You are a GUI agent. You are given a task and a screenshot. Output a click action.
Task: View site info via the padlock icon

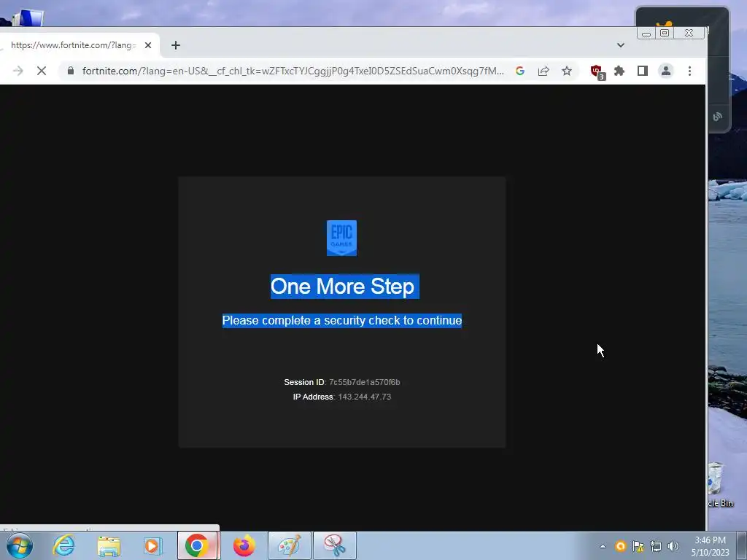[x=71, y=71]
